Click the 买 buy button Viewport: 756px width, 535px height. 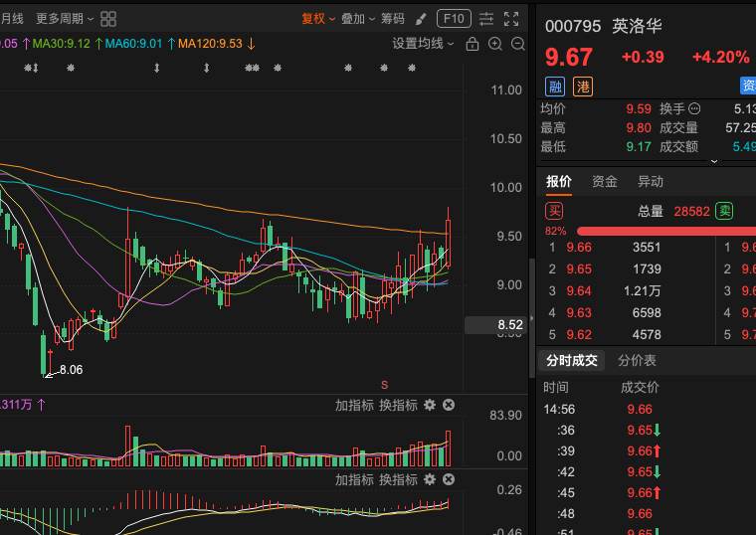[554, 211]
